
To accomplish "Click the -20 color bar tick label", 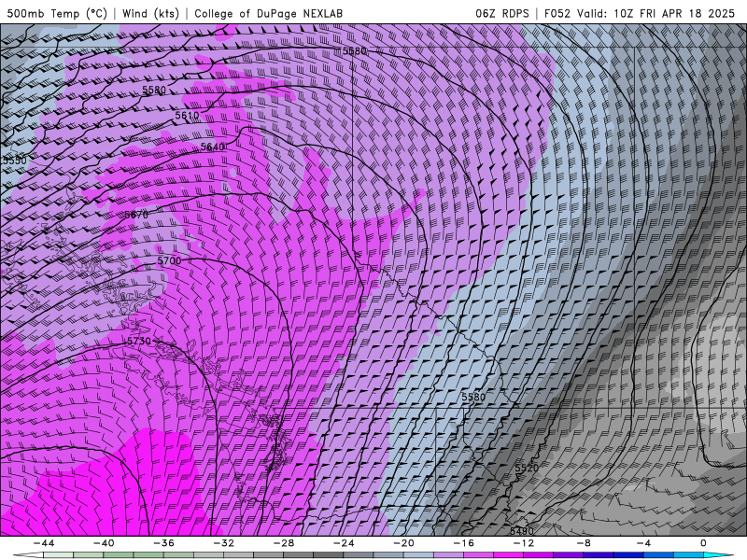I will click(404, 543).
